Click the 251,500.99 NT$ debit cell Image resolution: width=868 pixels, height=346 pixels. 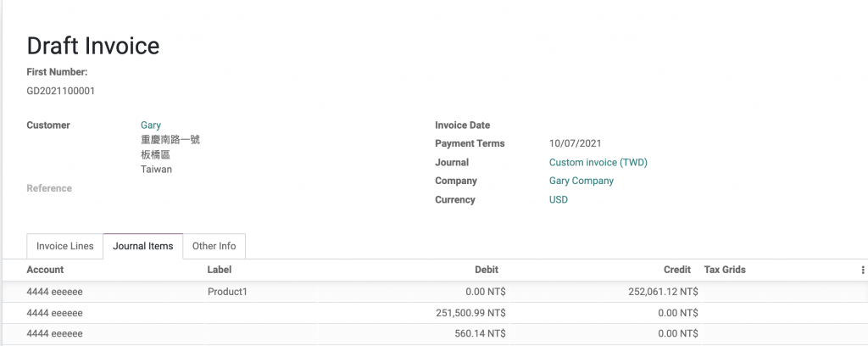tap(470, 313)
